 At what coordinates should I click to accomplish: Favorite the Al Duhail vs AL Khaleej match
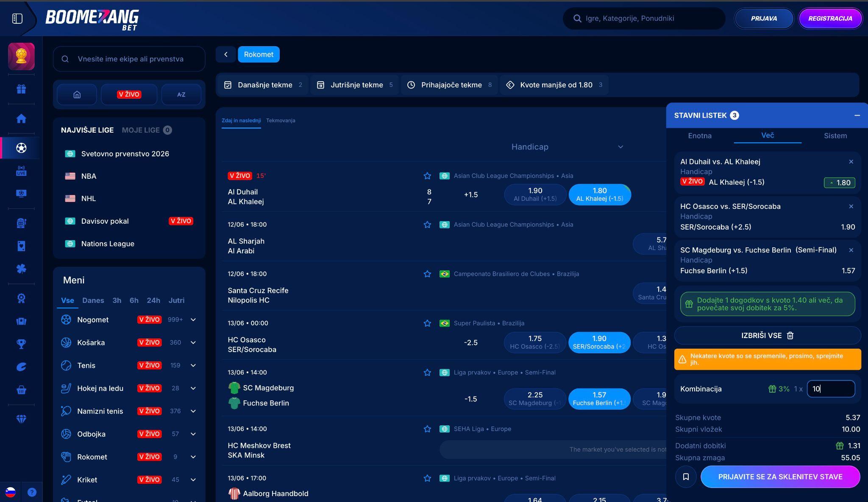tap(427, 176)
